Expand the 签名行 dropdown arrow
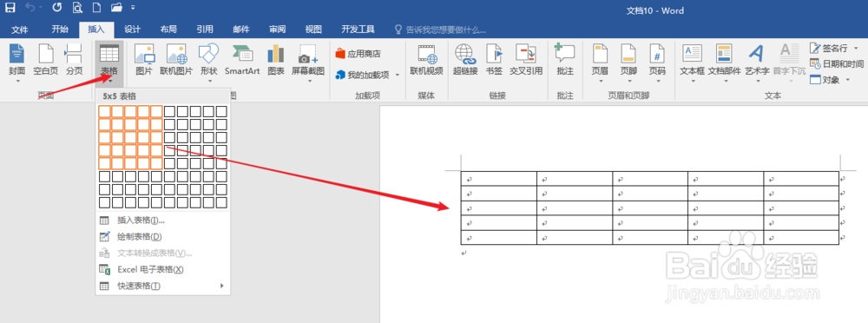Viewport: 868px width, 323px height. coord(857,49)
